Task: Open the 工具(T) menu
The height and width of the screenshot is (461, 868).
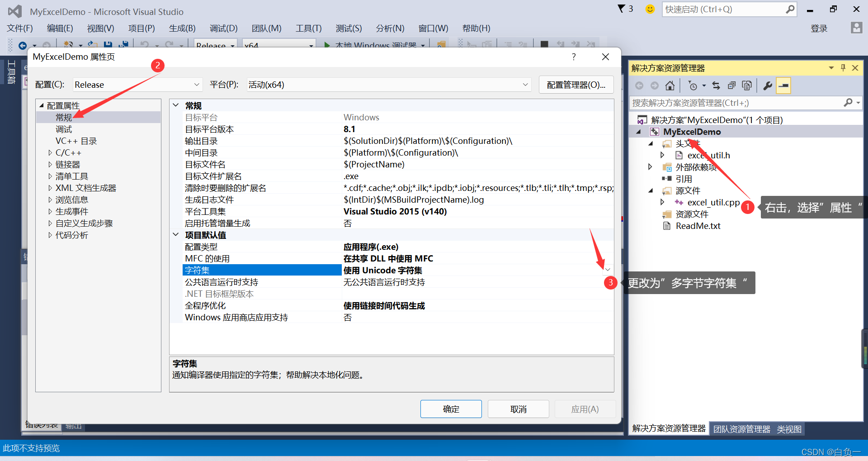Action: point(308,29)
